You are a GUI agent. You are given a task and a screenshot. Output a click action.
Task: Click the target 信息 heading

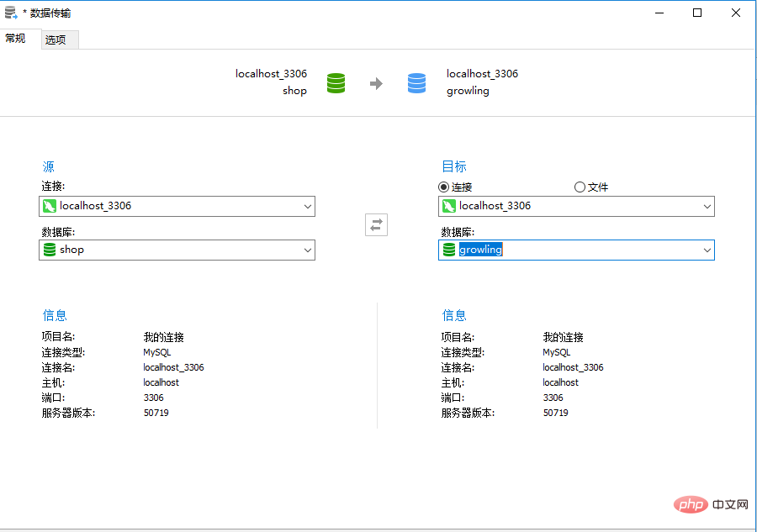(454, 315)
